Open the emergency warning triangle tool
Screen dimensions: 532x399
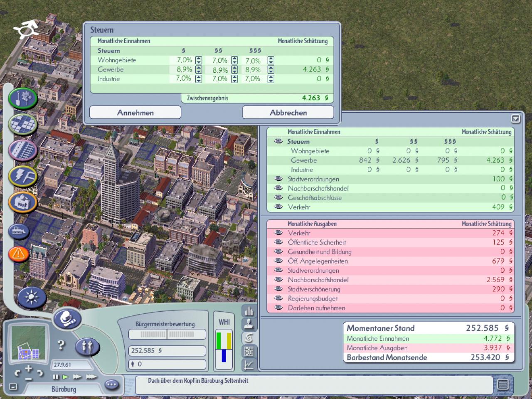click(x=18, y=253)
